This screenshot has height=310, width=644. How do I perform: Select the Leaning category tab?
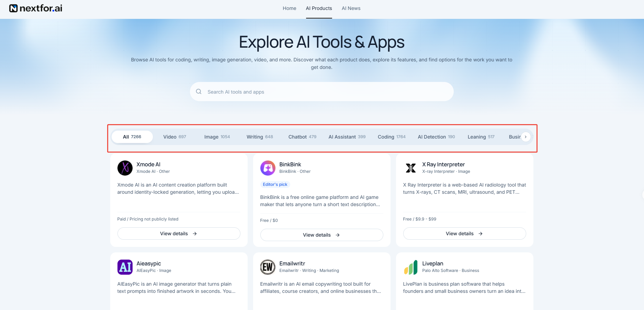(481, 137)
